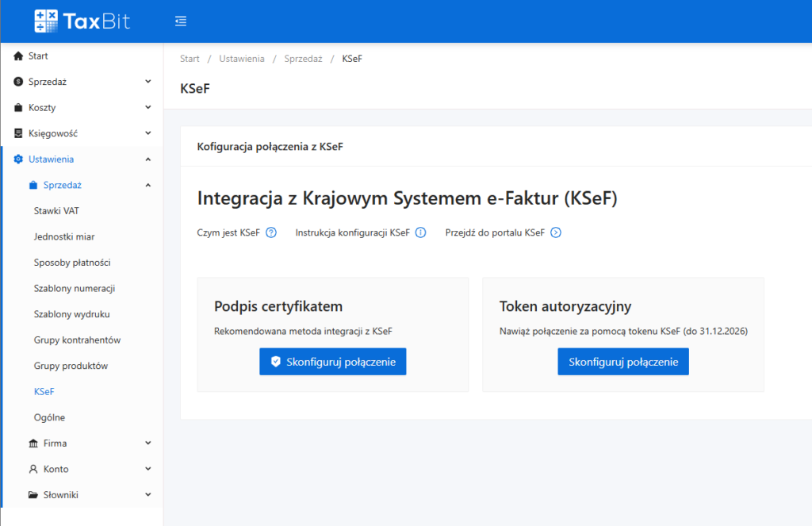Click the question mark icon next to Czym jest KSeF
The height and width of the screenshot is (526, 812).
(x=271, y=232)
